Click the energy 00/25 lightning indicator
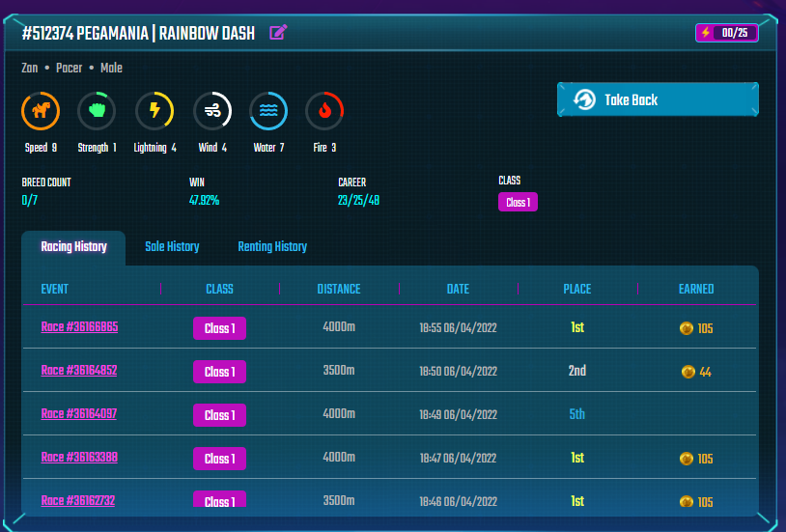 click(727, 33)
